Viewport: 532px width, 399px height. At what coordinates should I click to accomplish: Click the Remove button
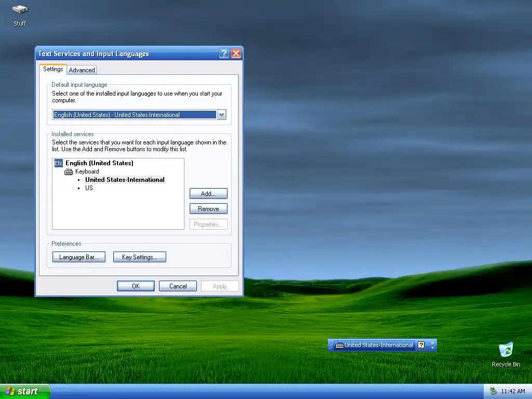click(208, 209)
